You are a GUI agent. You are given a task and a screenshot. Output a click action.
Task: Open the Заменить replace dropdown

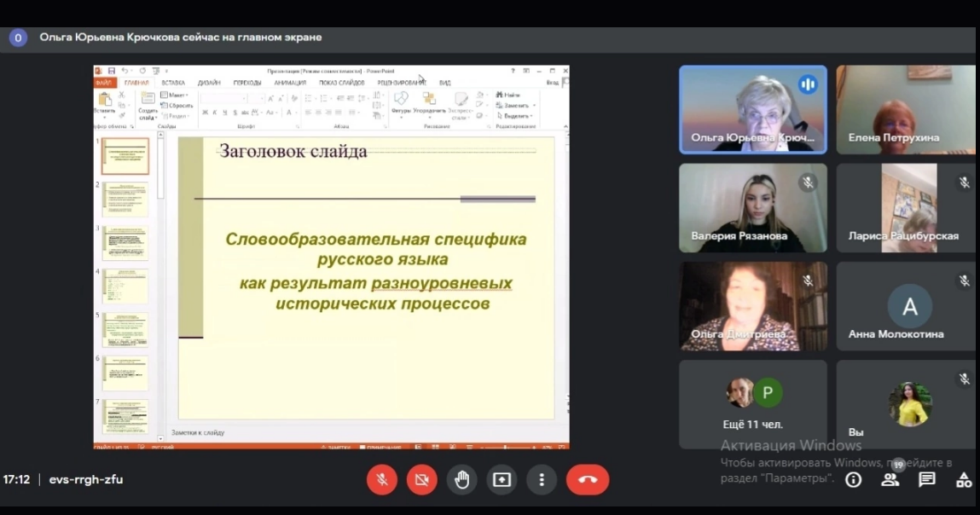tap(516, 106)
